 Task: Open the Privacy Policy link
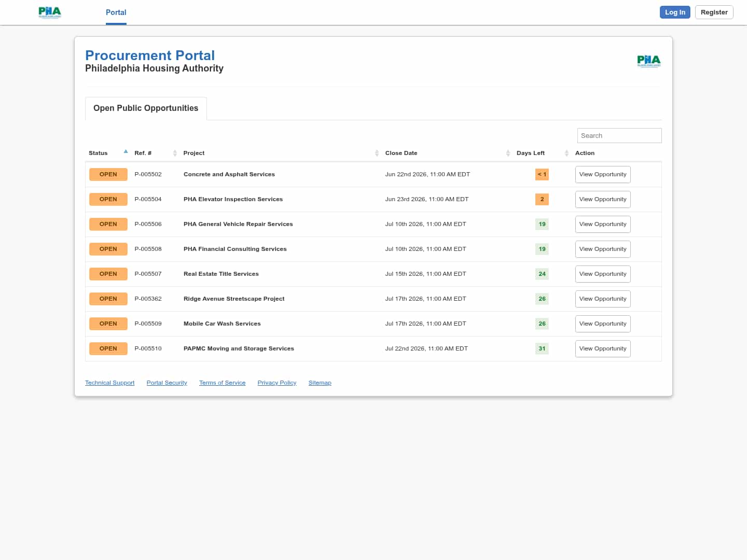pyautogui.click(x=277, y=383)
